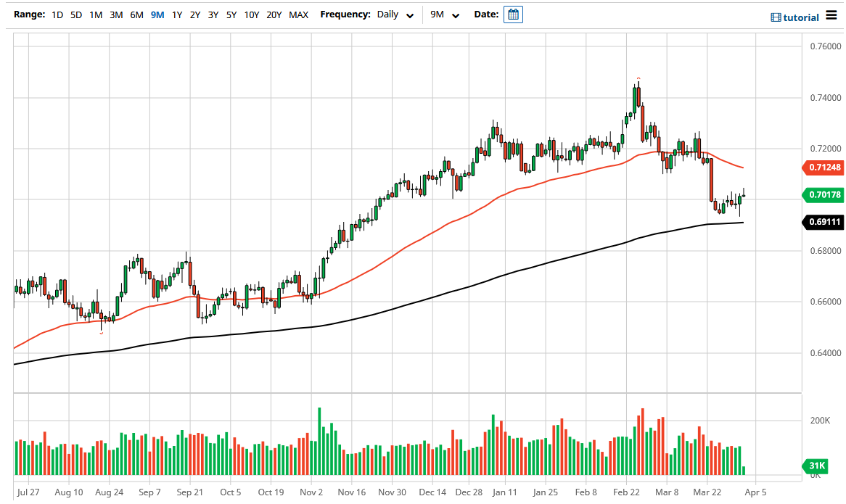Click the red moving average label 0.71248
The image size is (846, 504).
coord(823,168)
